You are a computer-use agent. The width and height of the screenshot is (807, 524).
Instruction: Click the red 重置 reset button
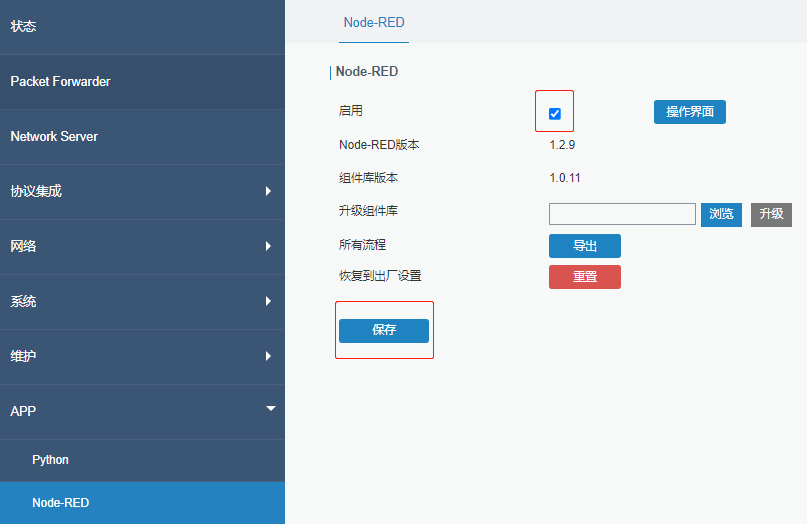pos(585,277)
